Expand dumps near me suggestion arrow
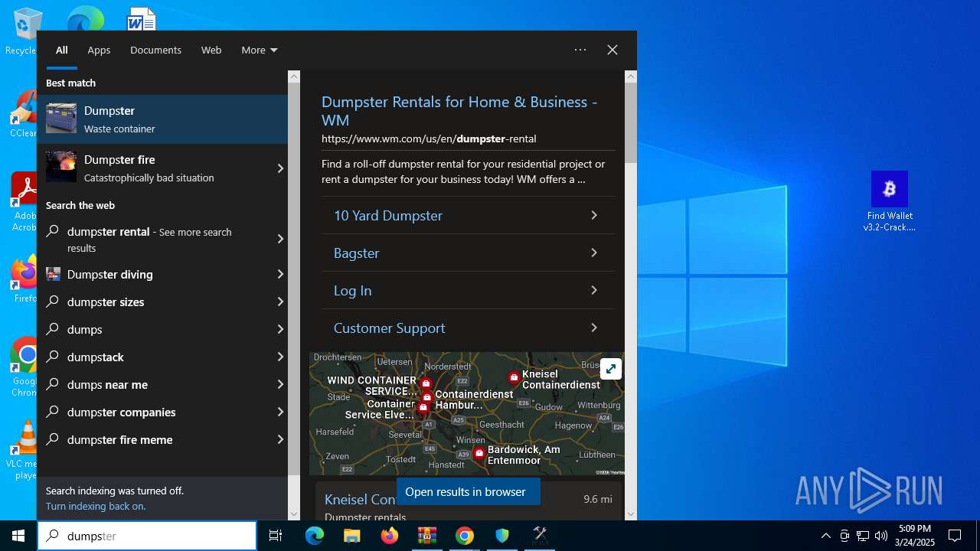This screenshot has width=980, height=551. (x=280, y=384)
